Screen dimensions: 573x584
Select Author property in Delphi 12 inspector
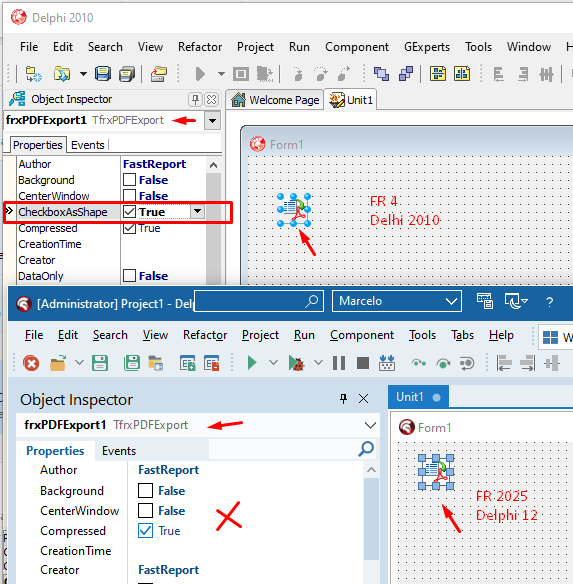58,470
